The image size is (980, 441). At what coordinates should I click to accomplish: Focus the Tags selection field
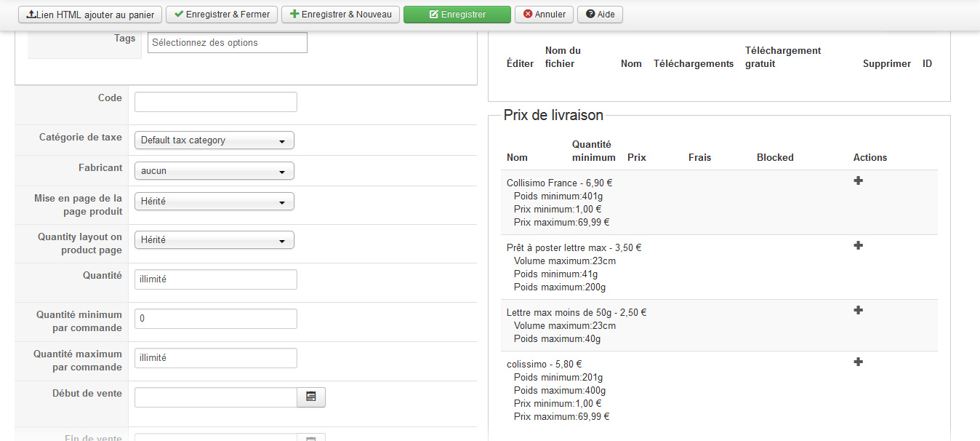coord(228,43)
